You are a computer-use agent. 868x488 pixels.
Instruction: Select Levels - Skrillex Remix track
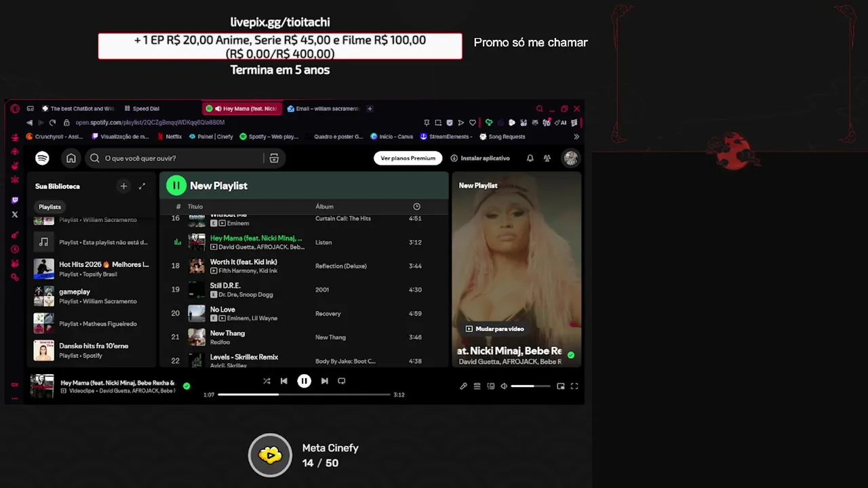pyautogui.click(x=304, y=360)
